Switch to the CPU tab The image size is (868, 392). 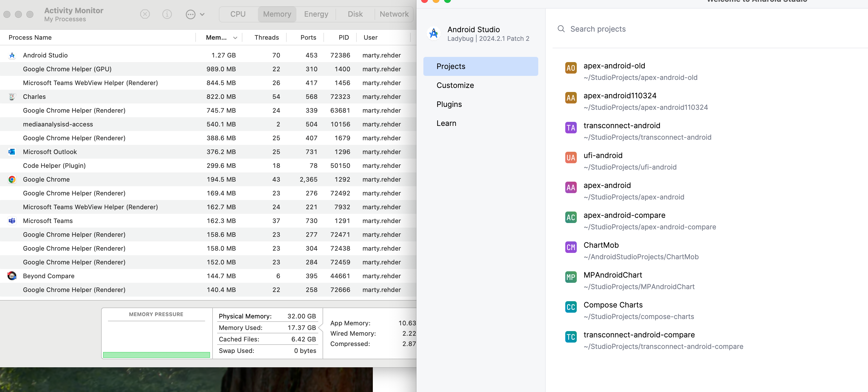238,14
